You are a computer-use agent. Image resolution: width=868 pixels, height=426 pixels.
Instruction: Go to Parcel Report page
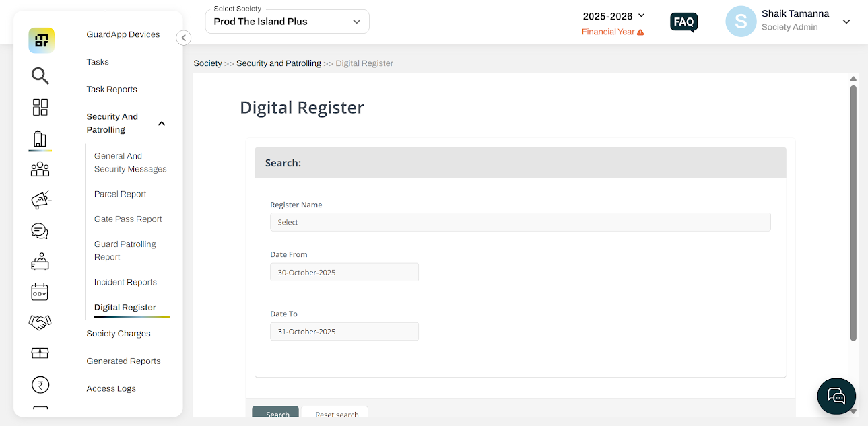(120, 194)
